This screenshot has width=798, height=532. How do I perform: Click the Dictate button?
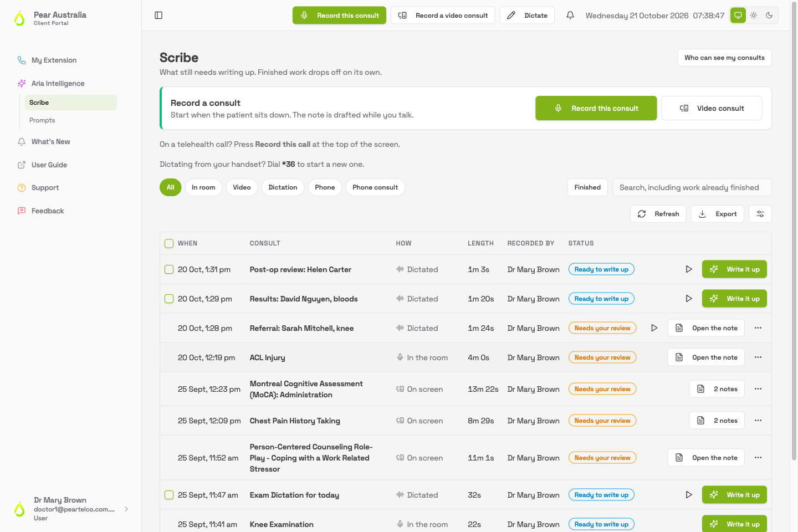point(528,16)
